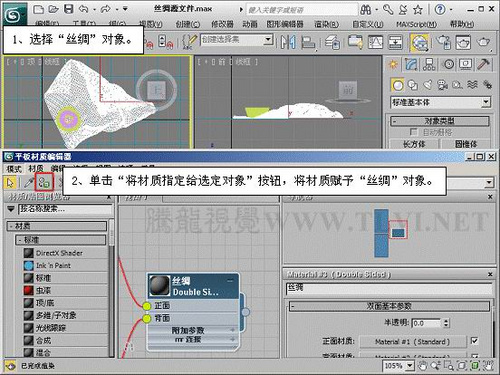Open the 动画 menu

(250, 24)
